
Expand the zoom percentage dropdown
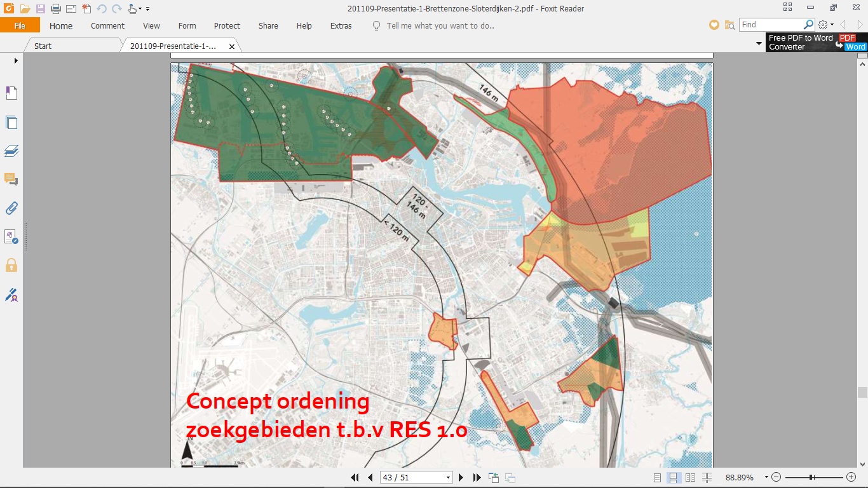tap(766, 478)
